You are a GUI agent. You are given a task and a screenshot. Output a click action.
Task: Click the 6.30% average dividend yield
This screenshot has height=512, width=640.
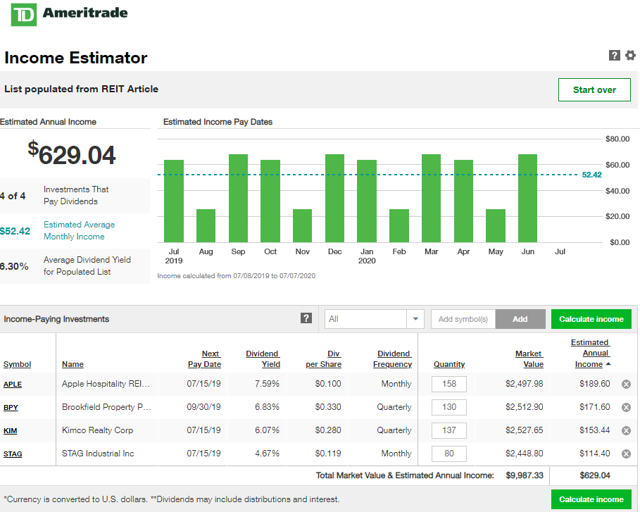[14, 267]
